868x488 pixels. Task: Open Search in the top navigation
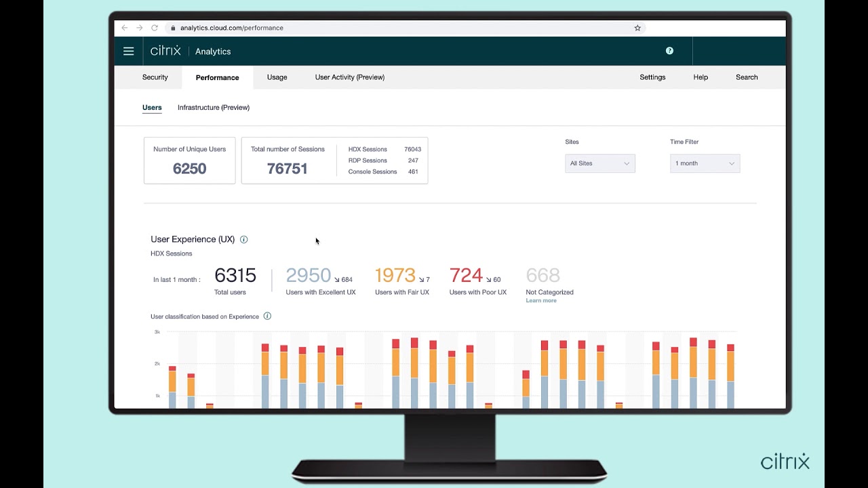click(747, 77)
